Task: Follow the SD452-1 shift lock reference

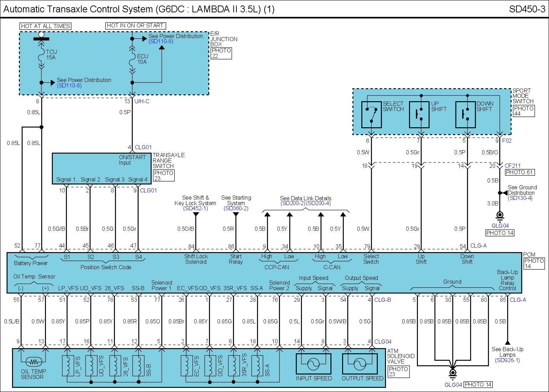Action: point(195,209)
